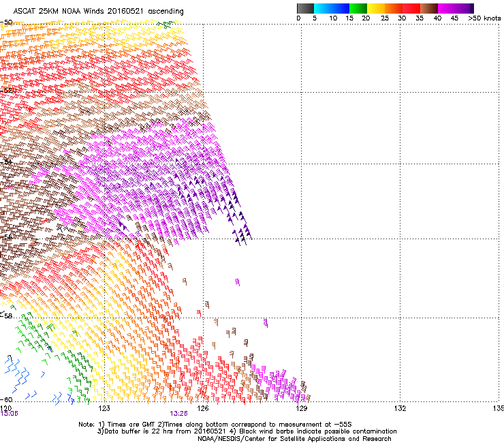The height and width of the screenshot is (443, 504).
Task: Click the title "ASCAT 25KM NOAA Winds 20160521 ascending"
Action: pos(98,12)
